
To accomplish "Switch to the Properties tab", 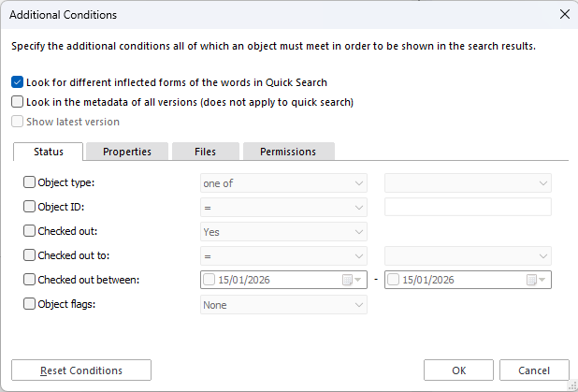I will pos(126,152).
